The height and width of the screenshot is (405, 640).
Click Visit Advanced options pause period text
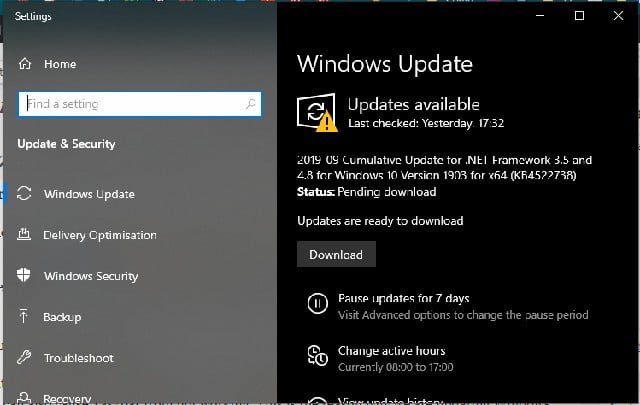[x=463, y=315]
